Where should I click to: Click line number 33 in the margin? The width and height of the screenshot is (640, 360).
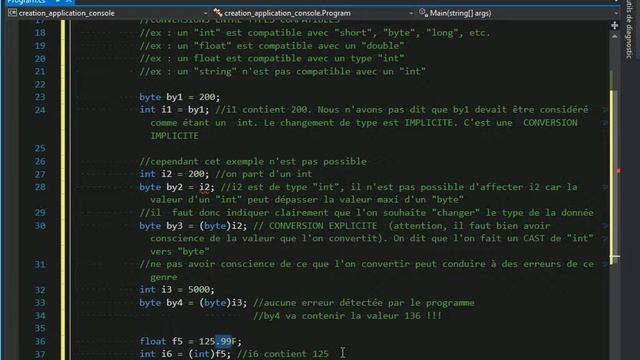click(x=40, y=302)
